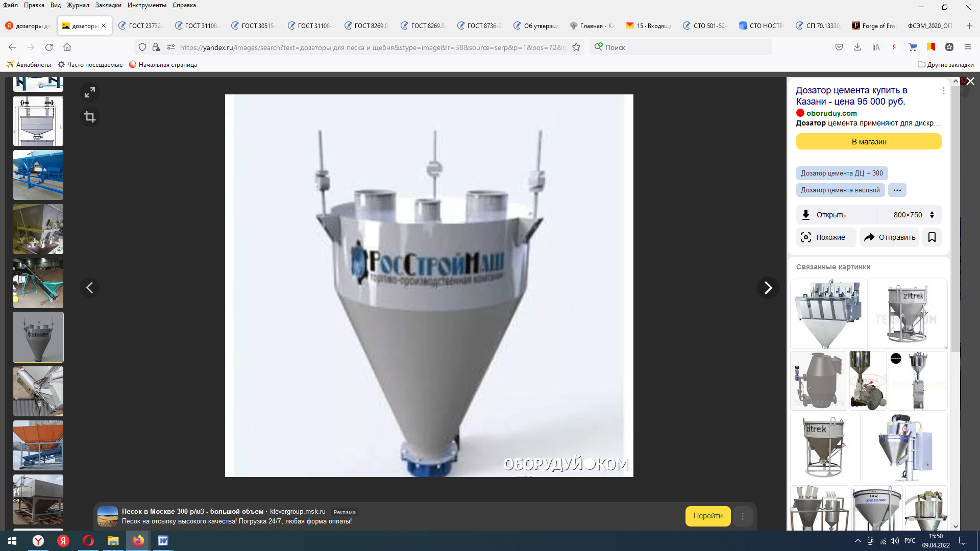View site security lock information
The width and height of the screenshot is (980, 551).
click(x=156, y=47)
